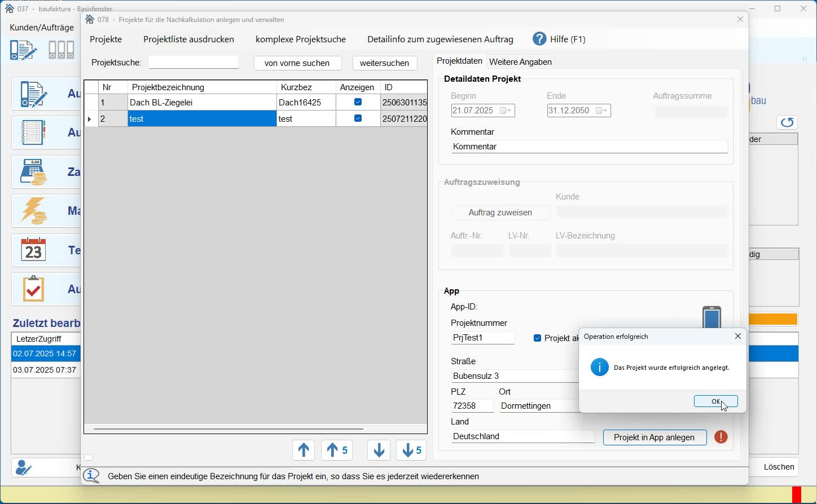
Task: Focus the Projektsuche search field
Action: point(194,63)
